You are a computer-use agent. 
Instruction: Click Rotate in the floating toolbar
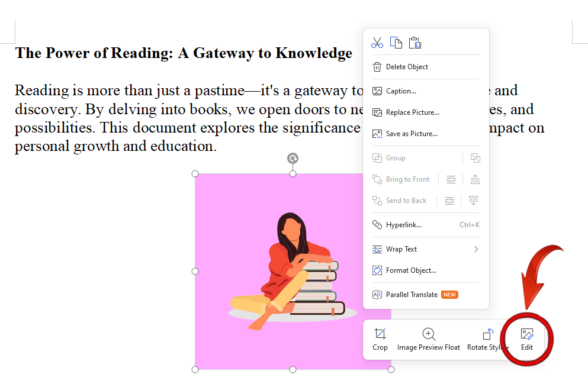[x=488, y=340]
